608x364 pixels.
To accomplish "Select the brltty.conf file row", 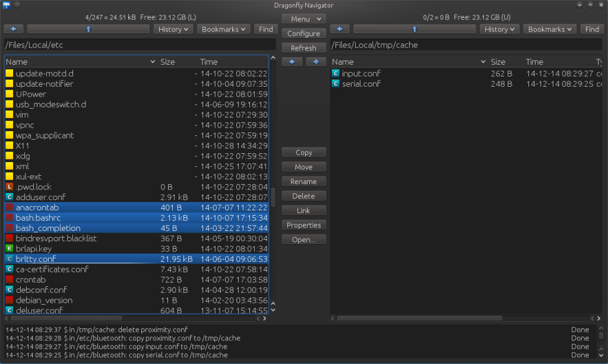I will click(x=136, y=259).
